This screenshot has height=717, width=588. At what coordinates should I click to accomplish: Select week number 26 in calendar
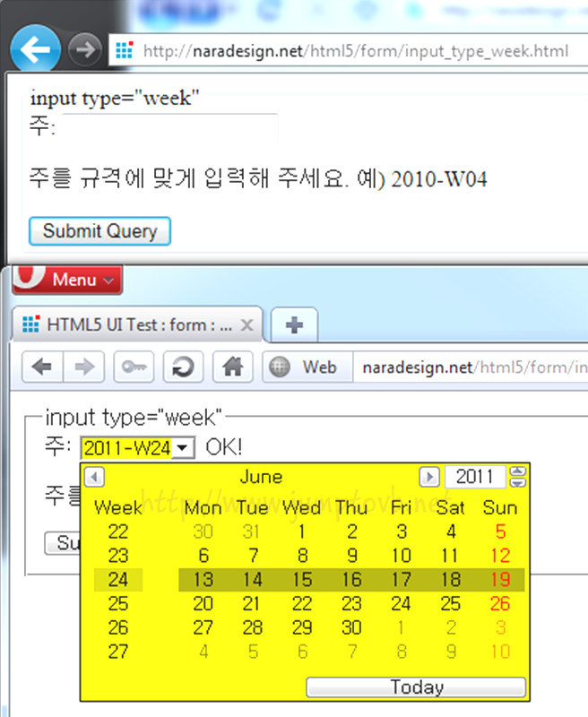click(x=118, y=627)
